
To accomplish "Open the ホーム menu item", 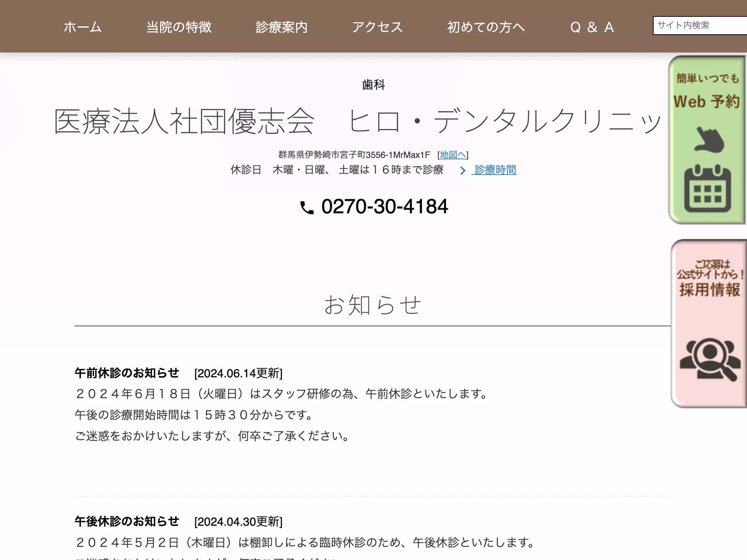I will pos(82,27).
